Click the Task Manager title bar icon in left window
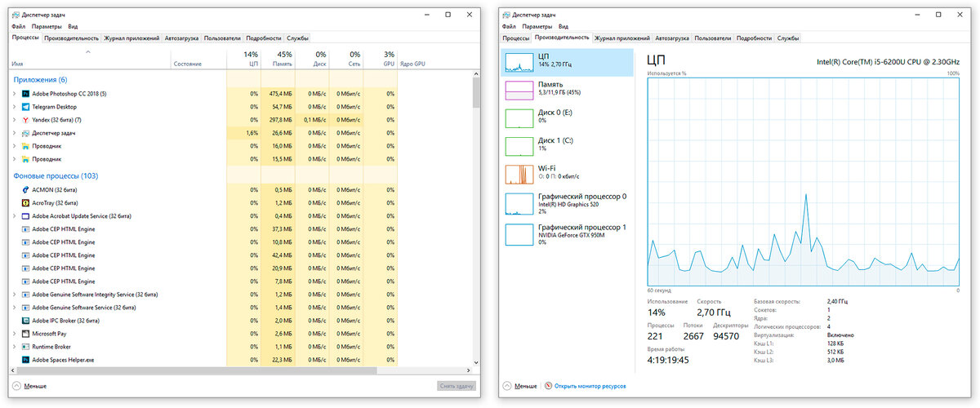980x408 pixels. coord(16,14)
